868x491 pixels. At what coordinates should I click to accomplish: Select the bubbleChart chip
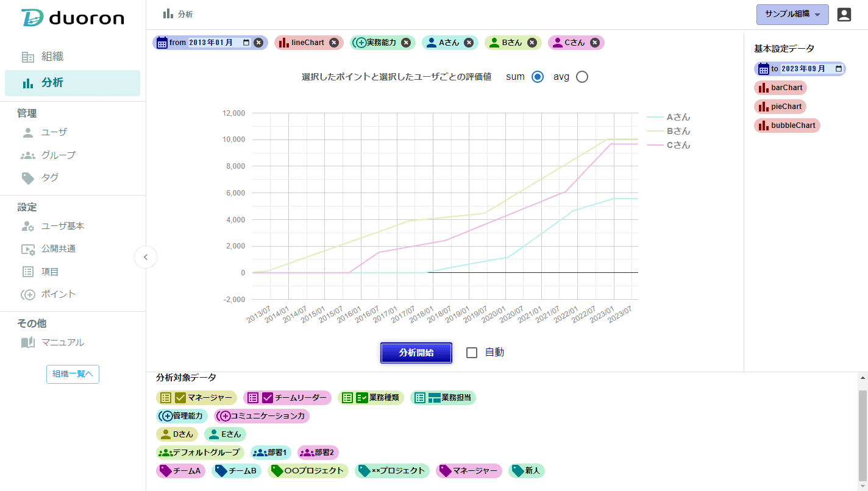pos(787,125)
